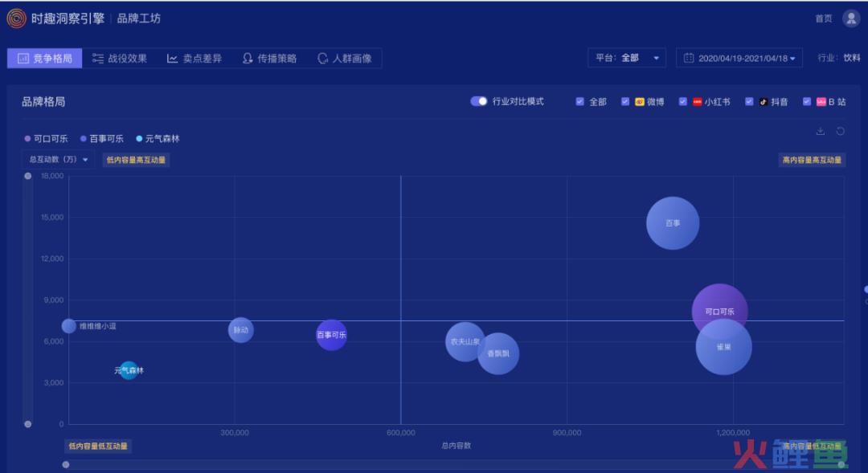The image size is (868, 473).
Task: Switch to the 卖点差异 tab
Action: tap(194, 58)
